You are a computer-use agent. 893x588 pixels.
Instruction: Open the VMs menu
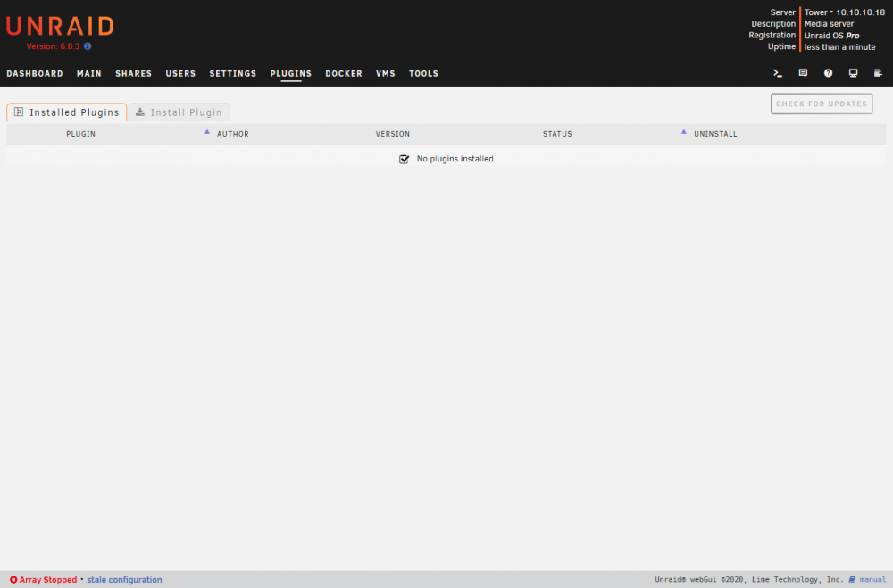coord(386,73)
